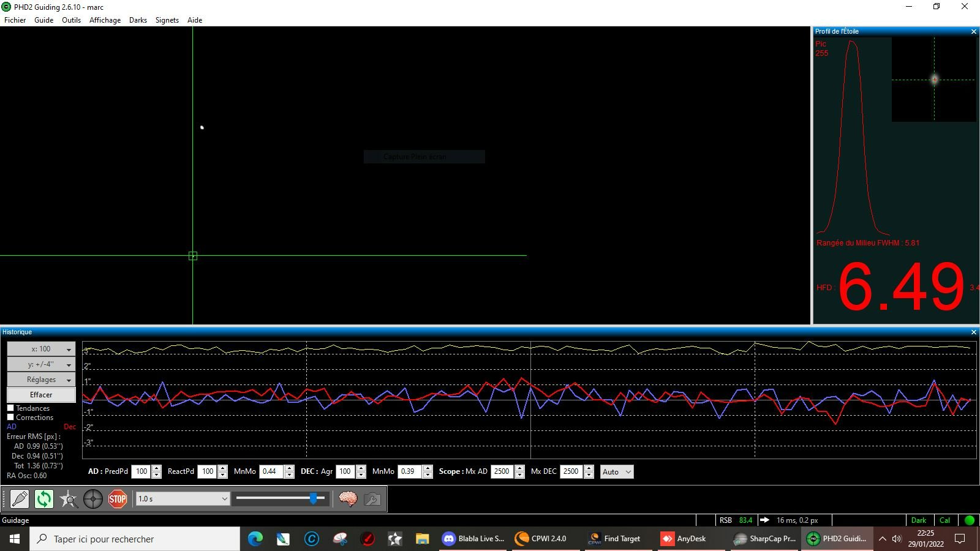Switch to Discord Blabla Live taskbar item

coord(473,539)
